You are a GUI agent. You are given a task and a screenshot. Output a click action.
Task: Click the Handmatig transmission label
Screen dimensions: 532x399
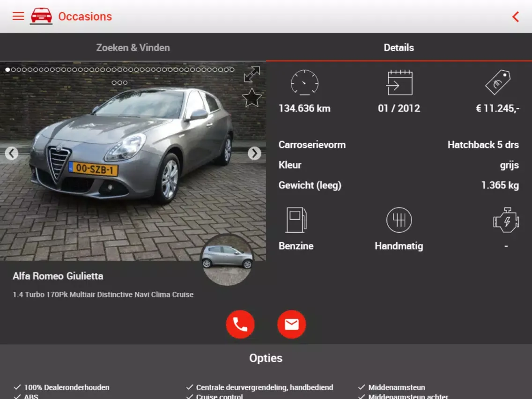pyautogui.click(x=399, y=246)
